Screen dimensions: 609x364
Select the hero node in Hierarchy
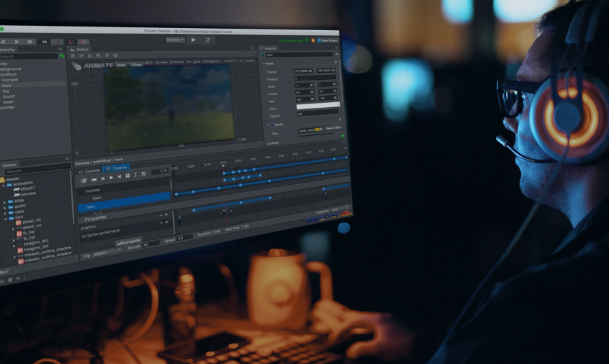(6, 85)
